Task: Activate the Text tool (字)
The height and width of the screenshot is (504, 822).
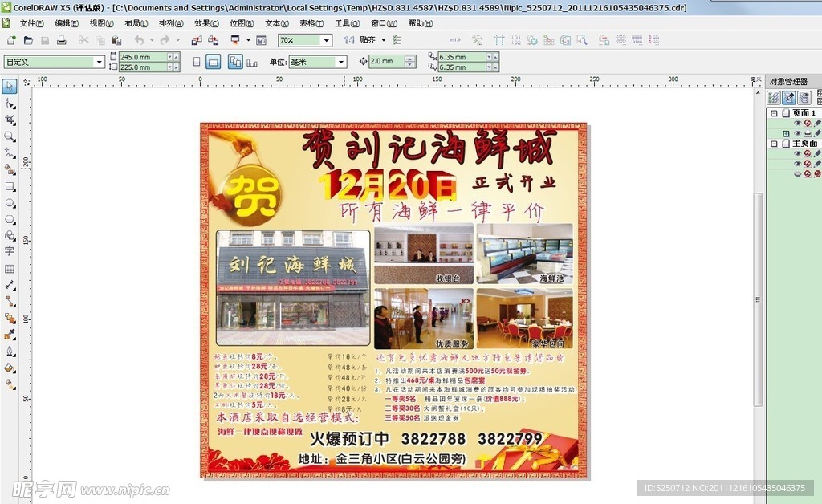Action: (x=10, y=251)
